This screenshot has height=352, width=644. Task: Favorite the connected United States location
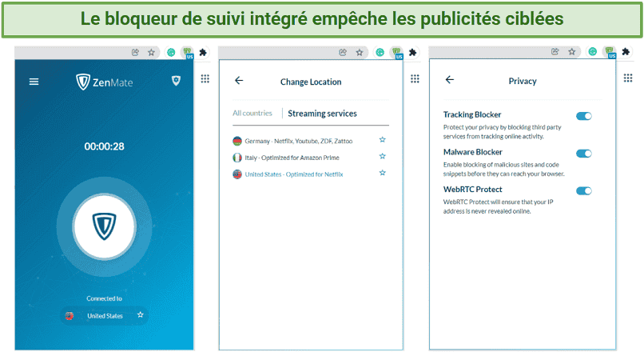140,315
